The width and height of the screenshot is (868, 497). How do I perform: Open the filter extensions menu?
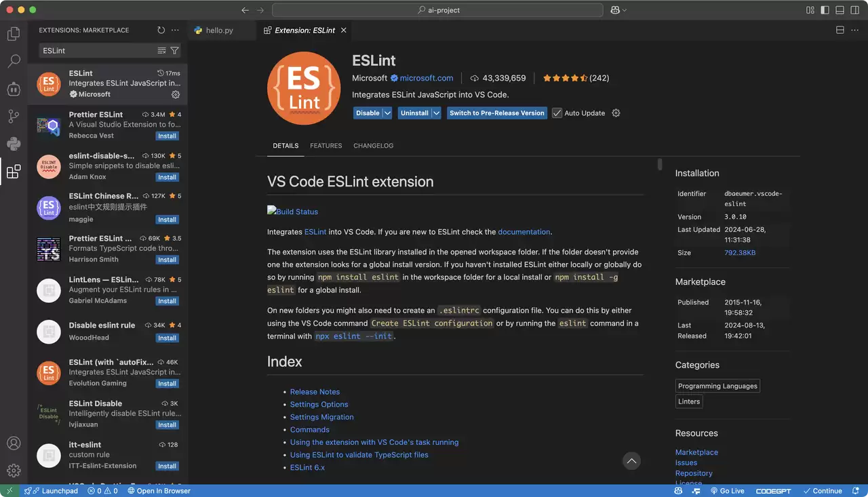coord(174,51)
